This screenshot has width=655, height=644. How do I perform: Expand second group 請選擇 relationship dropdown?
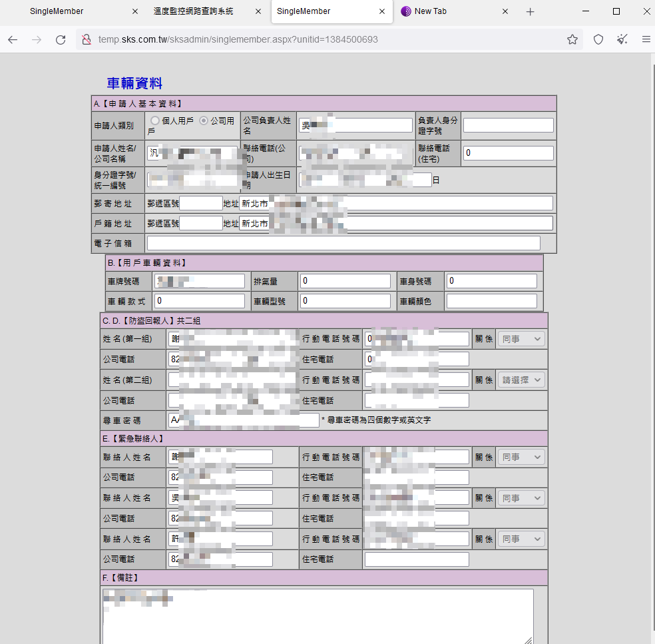coord(521,380)
